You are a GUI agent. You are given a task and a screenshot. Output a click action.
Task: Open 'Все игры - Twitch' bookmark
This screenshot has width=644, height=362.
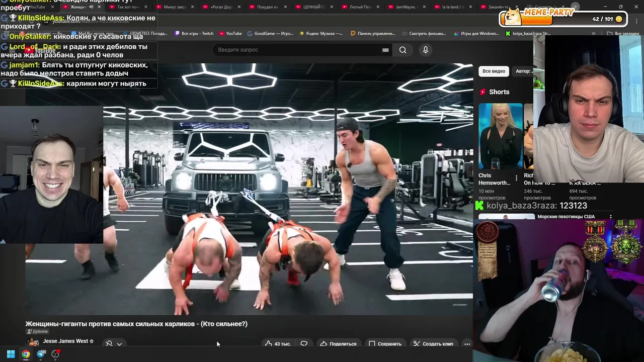[194, 34]
